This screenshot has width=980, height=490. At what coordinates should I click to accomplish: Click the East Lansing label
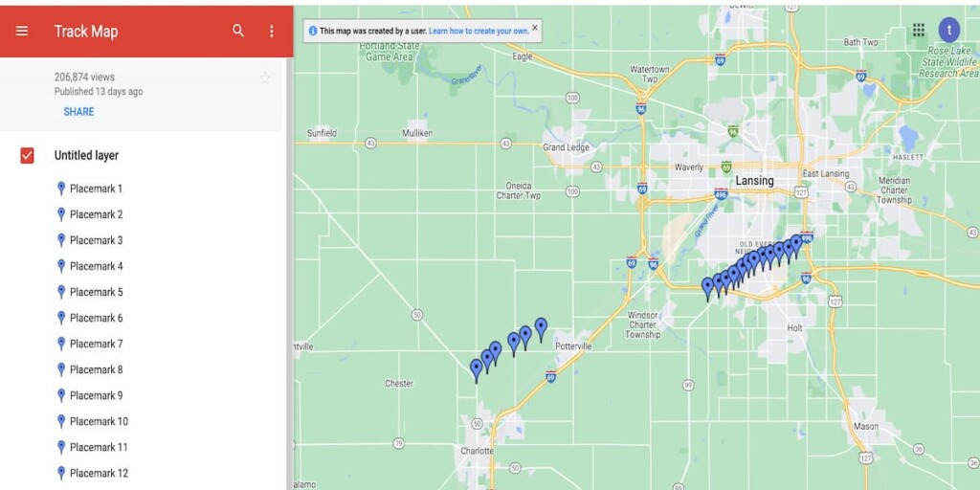click(x=826, y=174)
